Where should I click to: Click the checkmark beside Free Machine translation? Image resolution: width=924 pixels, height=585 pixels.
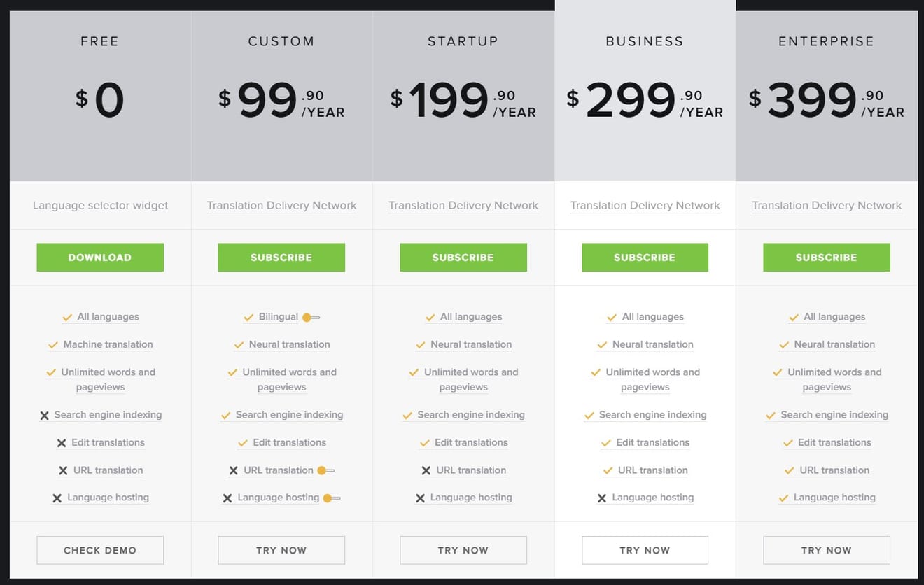click(x=52, y=345)
